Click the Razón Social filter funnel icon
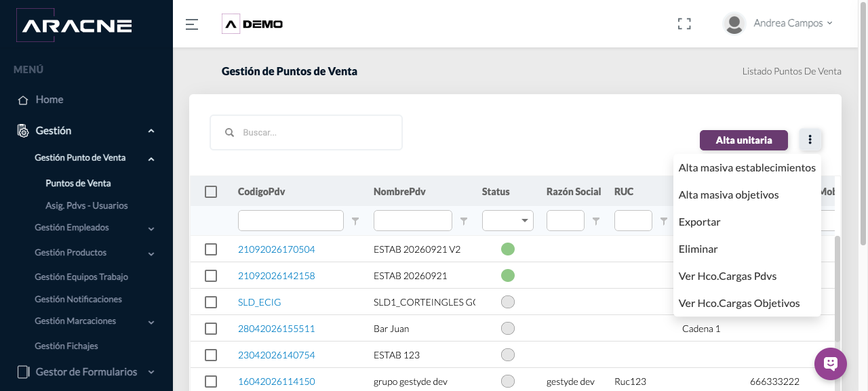 596,221
